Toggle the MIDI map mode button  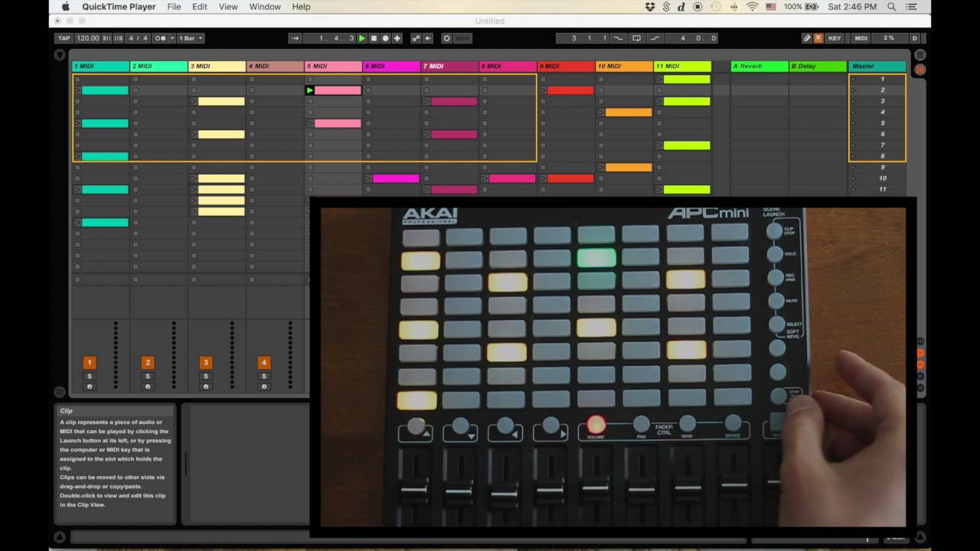(861, 38)
